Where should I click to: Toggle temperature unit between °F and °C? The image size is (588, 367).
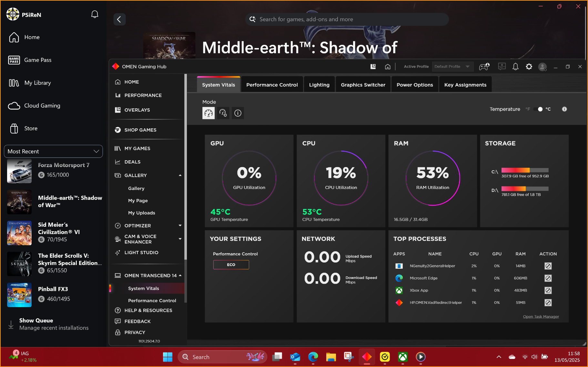(x=538, y=109)
